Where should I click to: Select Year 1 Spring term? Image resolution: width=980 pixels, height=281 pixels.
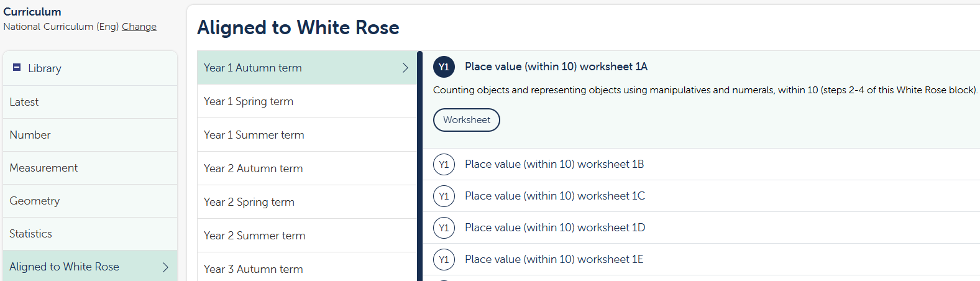pyautogui.click(x=307, y=101)
